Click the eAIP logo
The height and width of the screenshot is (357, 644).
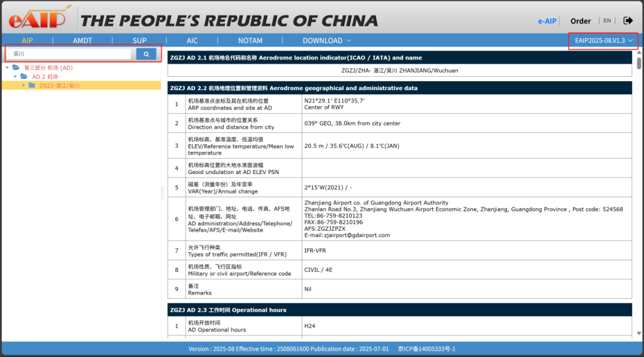(x=37, y=18)
